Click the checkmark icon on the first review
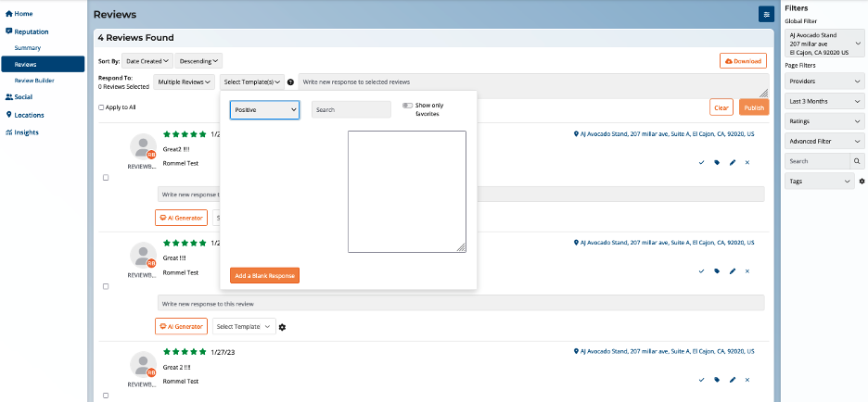The image size is (868, 402). [x=702, y=162]
